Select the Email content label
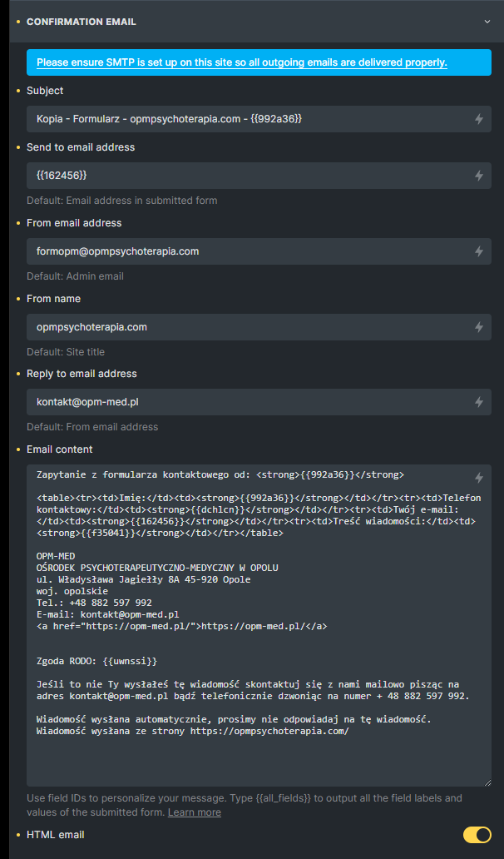 tap(60, 449)
